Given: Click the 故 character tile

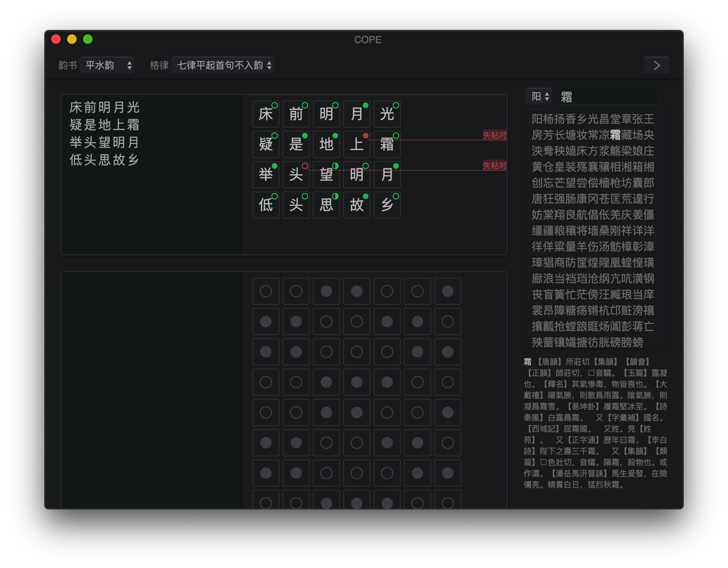Looking at the screenshot, I should coord(356,205).
